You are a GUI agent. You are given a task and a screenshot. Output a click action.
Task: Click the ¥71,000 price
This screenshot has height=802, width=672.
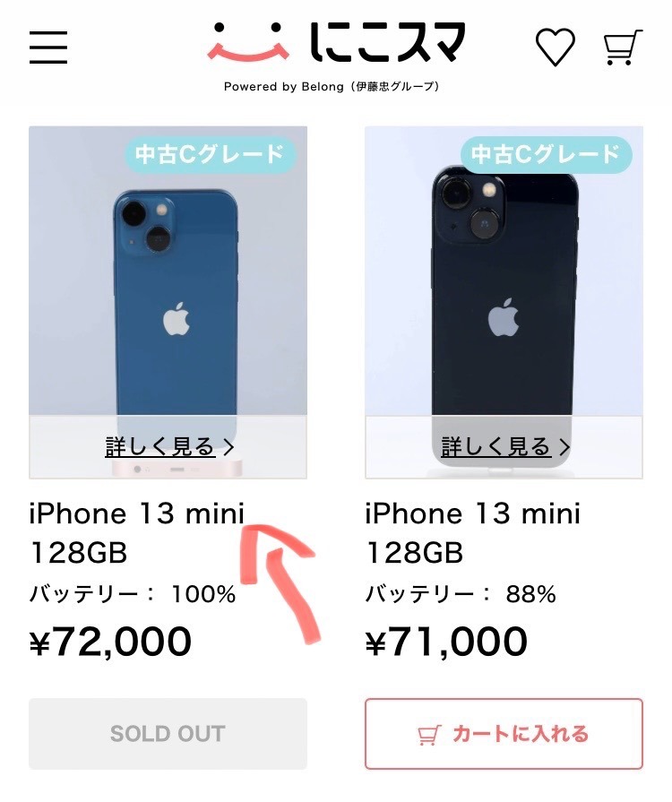[446, 642]
